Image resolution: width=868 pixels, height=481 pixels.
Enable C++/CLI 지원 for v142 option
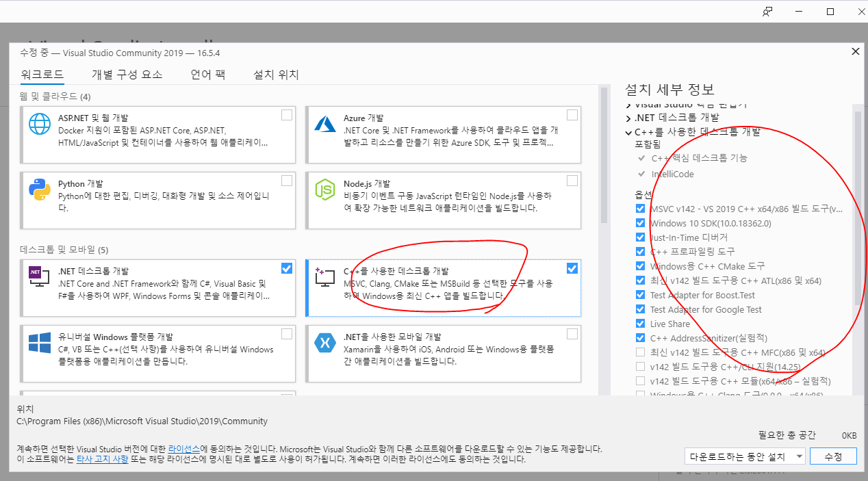point(640,367)
